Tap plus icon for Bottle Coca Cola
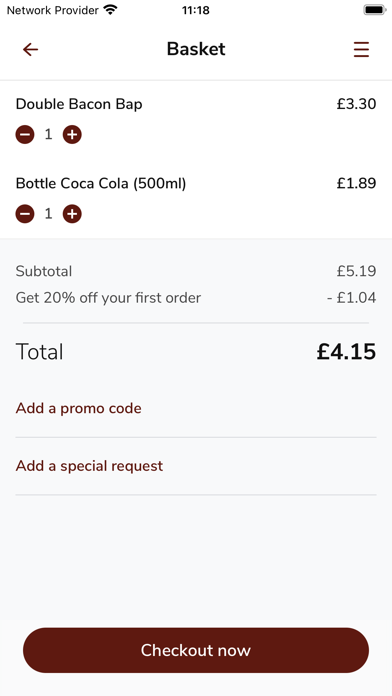 [x=72, y=214]
